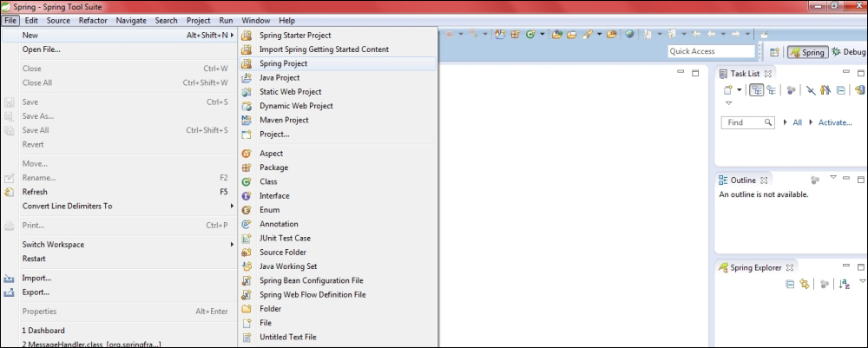Open the Help menu
Screen dimensions: 868x348
[286, 21]
